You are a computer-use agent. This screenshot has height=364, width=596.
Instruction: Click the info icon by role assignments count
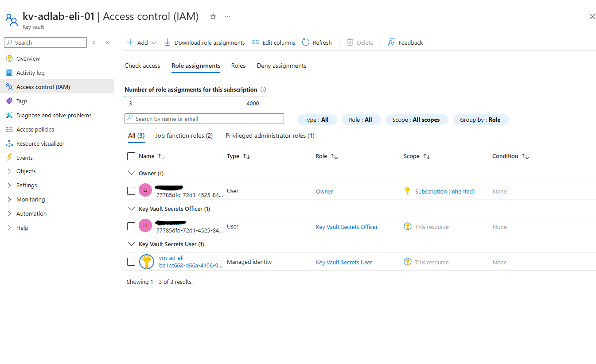point(263,89)
